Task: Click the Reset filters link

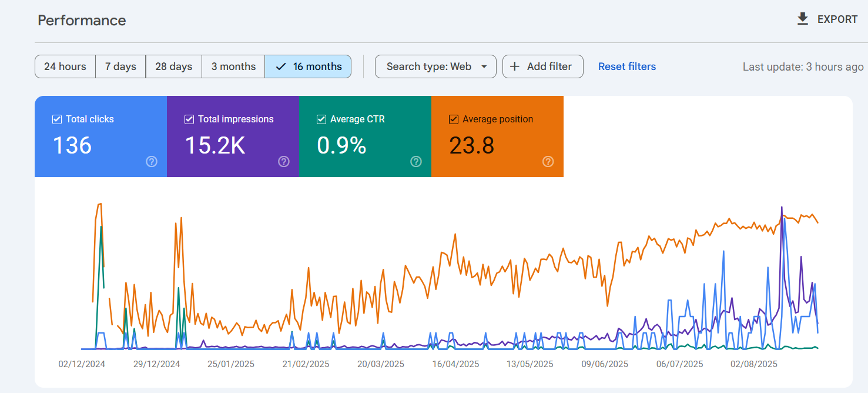Action: pos(626,66)
